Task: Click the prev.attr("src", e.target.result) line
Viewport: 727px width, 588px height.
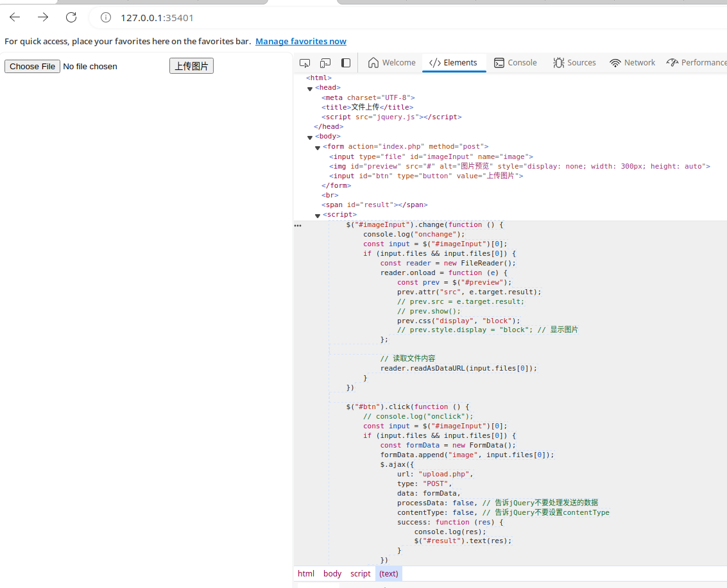Action: (469, 292)
